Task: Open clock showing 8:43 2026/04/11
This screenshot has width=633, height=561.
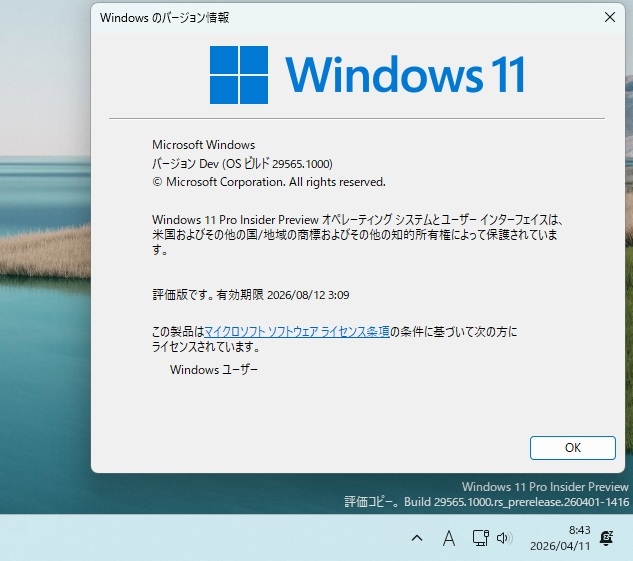Action: pos(560,538)
